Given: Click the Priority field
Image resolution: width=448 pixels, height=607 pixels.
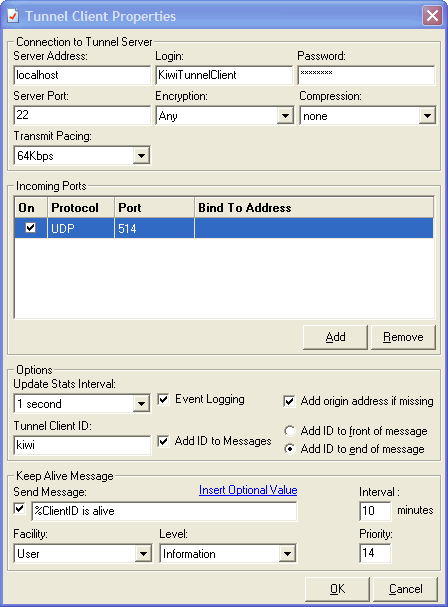Looking at the screenshot, I should click(375, 553).
